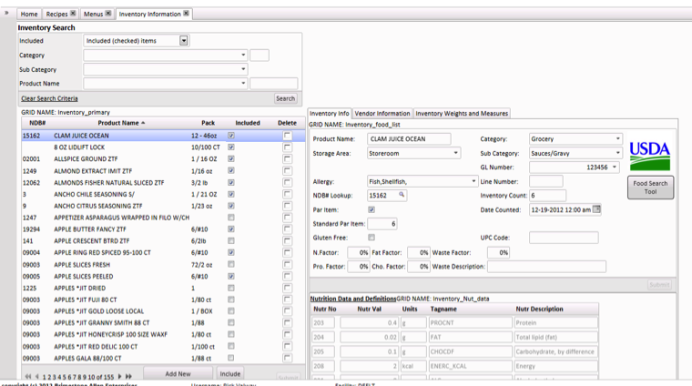Go to page 10 in pager
Image resolution: width=692 pixels, height=386 pixels.
(x=91, y=377)
